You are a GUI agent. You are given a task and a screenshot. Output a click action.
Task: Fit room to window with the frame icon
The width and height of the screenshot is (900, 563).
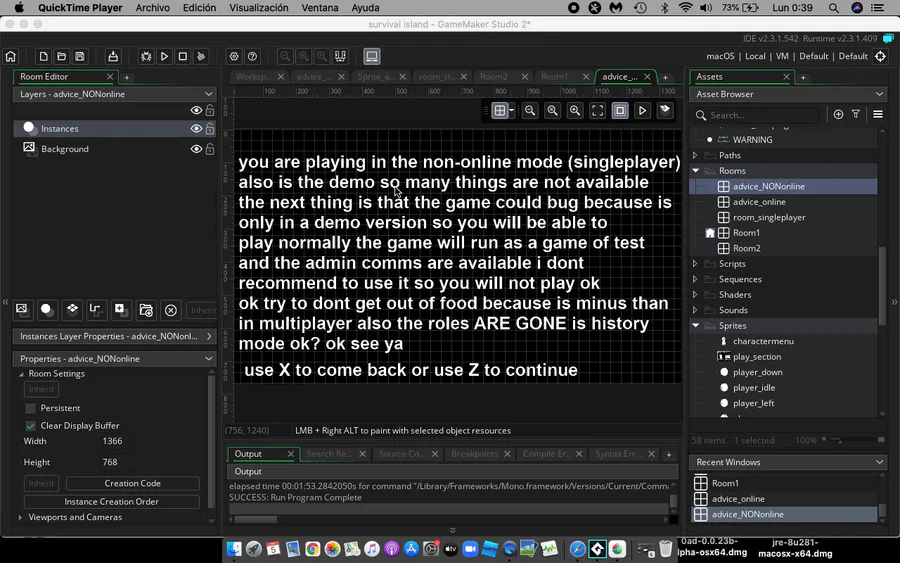598,110
